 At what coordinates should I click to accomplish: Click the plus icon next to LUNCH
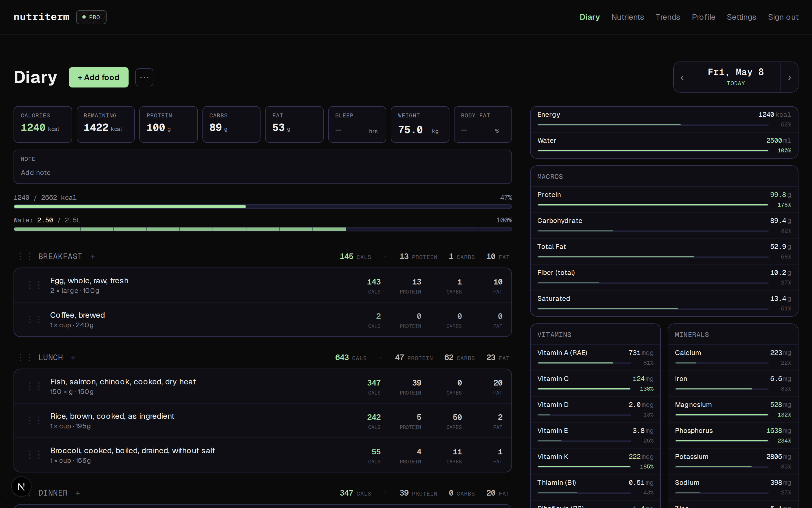pyautogui.click(x=73, y=358)
